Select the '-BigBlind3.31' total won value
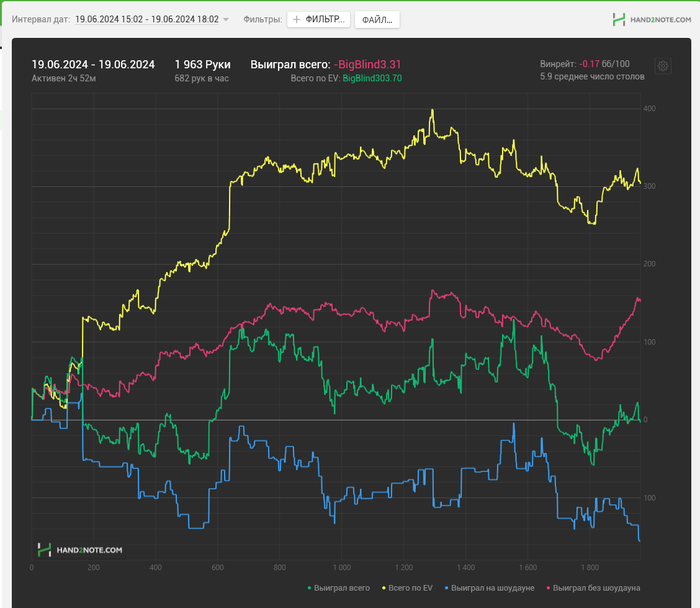This screenshot has height=608, width=700. tap(367, 65)
